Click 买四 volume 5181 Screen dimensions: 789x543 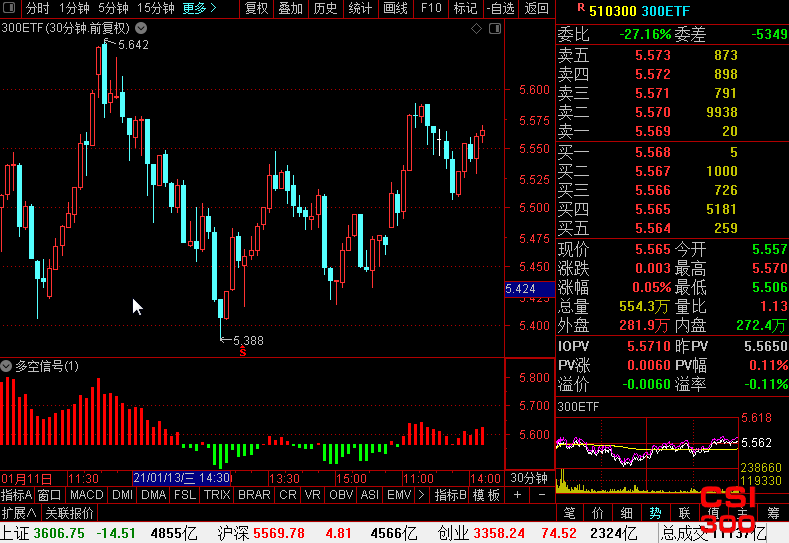coord(722,209)
